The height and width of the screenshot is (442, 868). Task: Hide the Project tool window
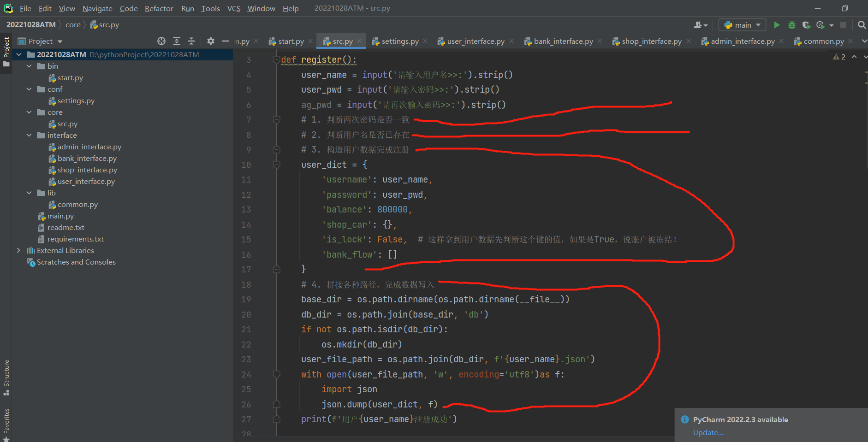[x=226, y=41]
